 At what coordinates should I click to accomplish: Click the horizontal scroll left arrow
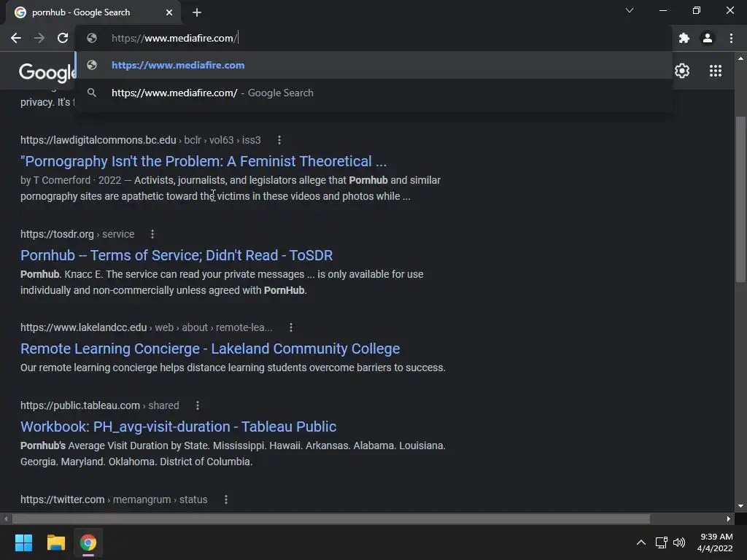pos(6,518)
